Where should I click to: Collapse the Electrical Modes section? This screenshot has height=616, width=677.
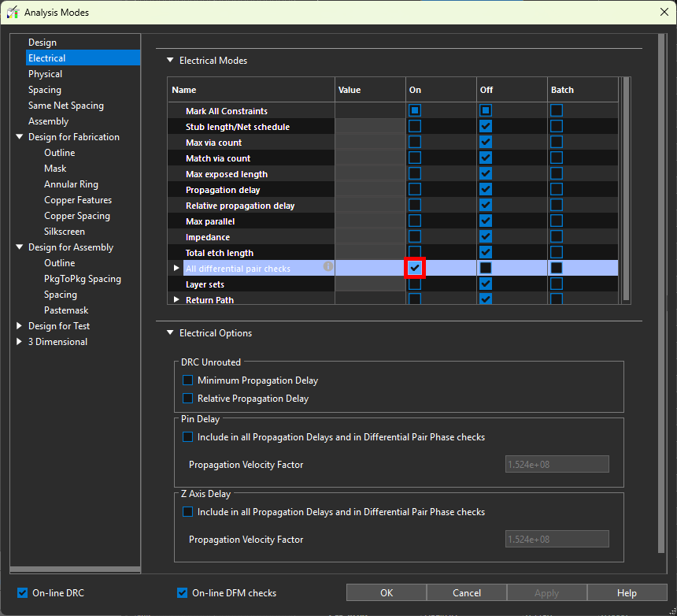click(169, 61)
